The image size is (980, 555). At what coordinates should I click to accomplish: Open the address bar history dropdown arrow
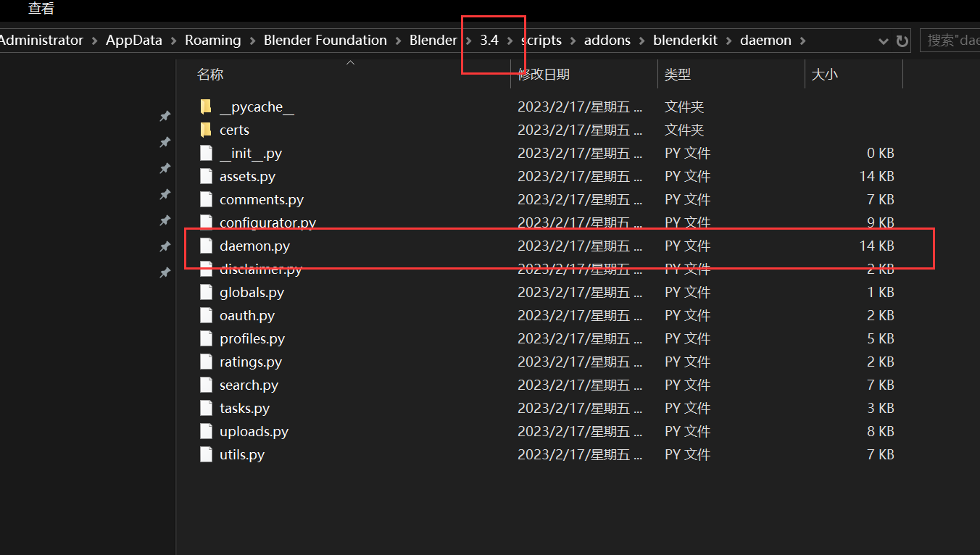pyautogui.click(x=883, y=41)
